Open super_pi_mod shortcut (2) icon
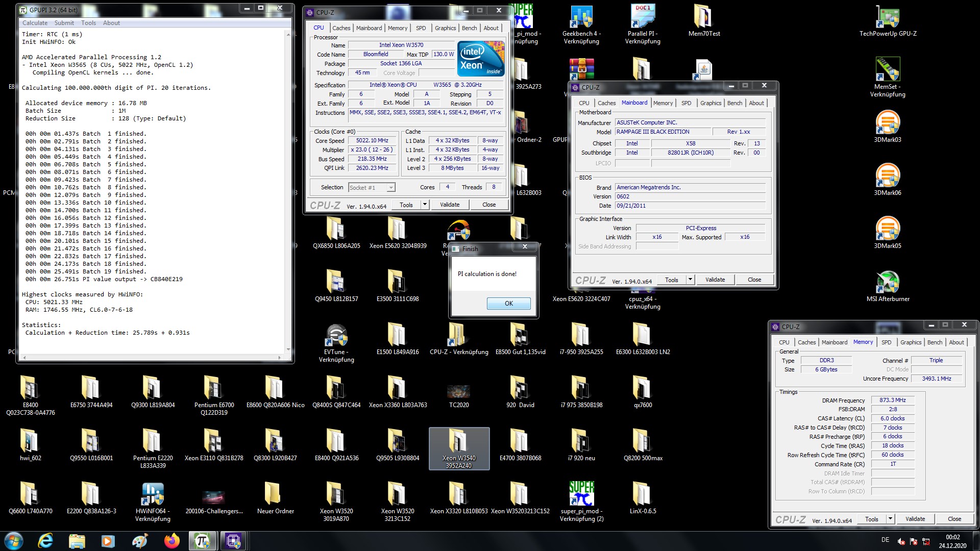The height and width of the screenshot is (551, 980). pos(581,502)
